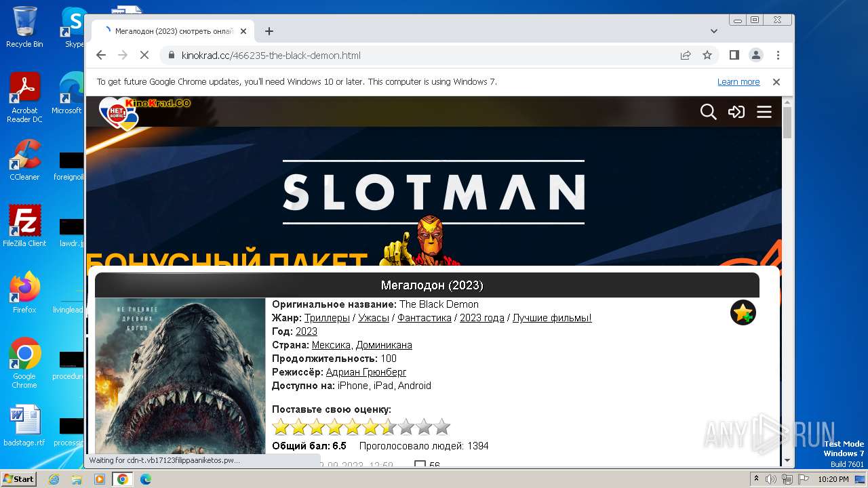Bookmark this tab with the star icon

click(x=707, y=56)
